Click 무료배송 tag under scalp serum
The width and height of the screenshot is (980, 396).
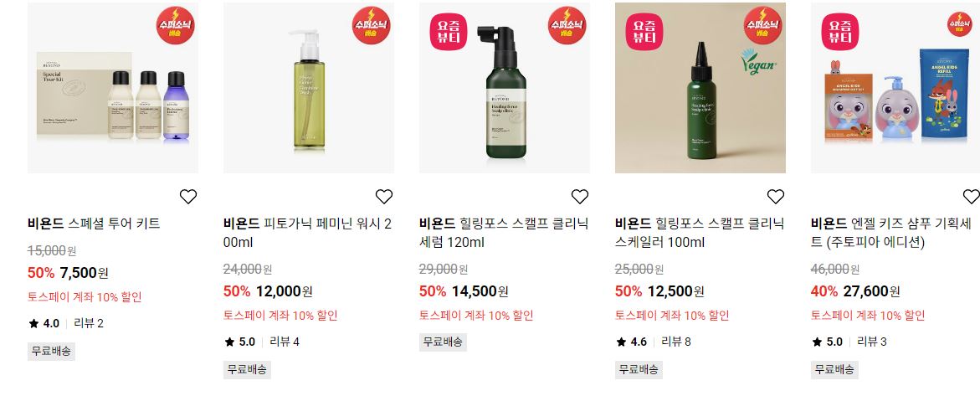tap(443, 342)
